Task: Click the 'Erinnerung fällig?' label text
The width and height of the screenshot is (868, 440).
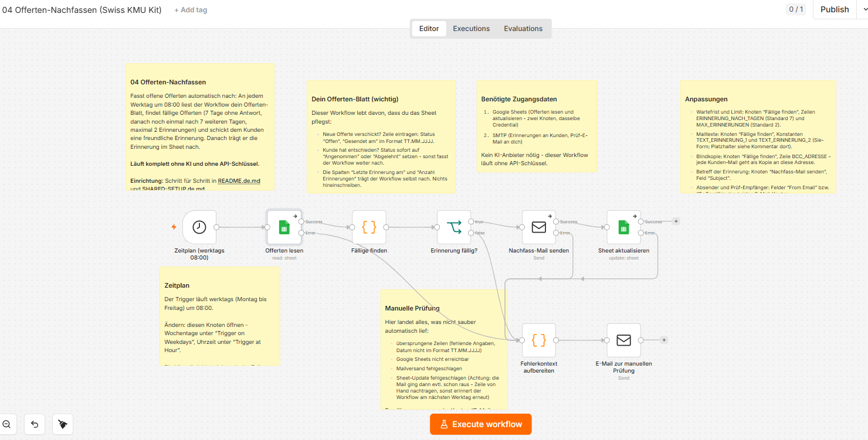Action: (x=454, y=250)
